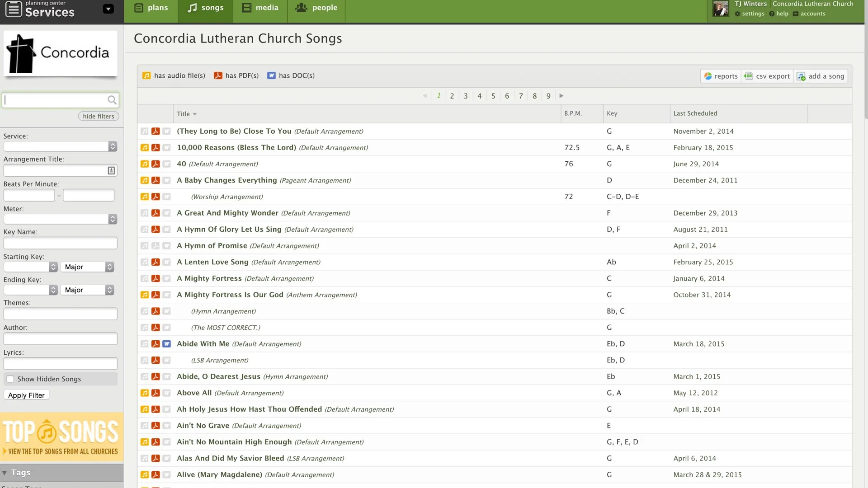Click the csv export button

click(767, 76)
